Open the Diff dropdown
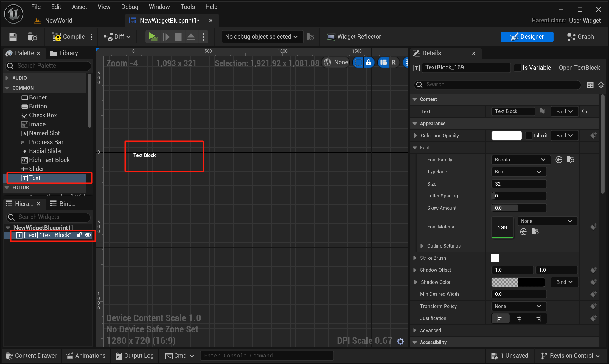Image resolution: width=609 pixels, height=364 pixels. coord(117,37)
